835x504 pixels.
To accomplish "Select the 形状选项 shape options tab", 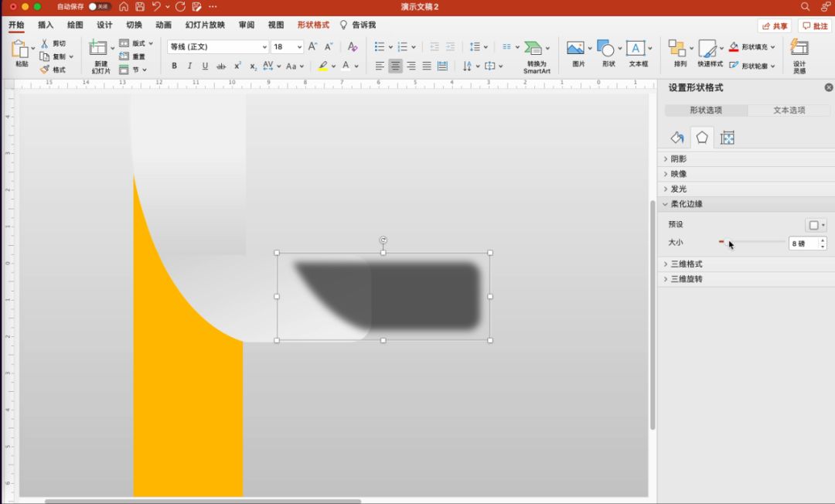I will [x=706, y=111].
